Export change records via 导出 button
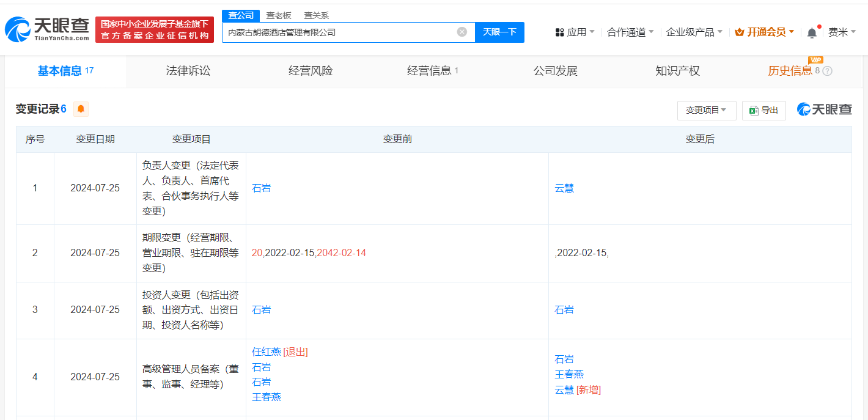The image size is (868, 420). pos(764,110)
